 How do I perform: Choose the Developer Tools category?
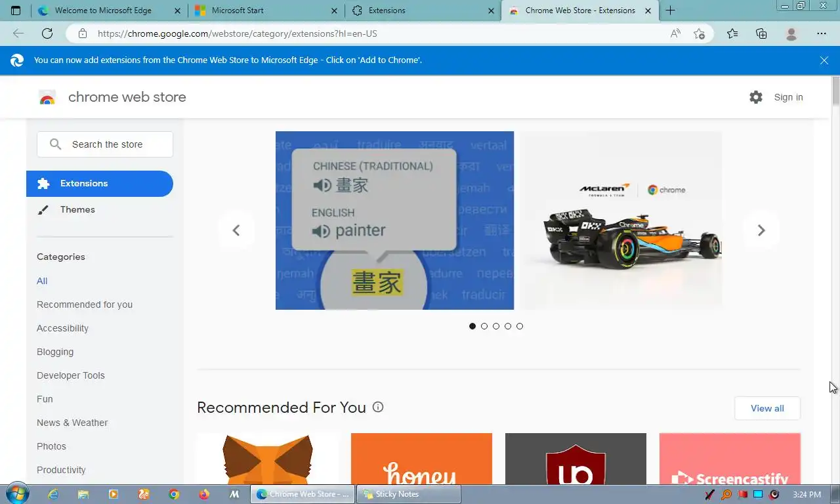pyautogui.click(x=71, y=375)
